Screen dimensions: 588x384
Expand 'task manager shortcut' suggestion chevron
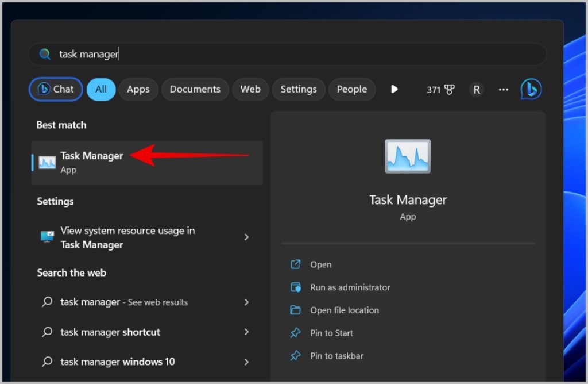[246, 332]
